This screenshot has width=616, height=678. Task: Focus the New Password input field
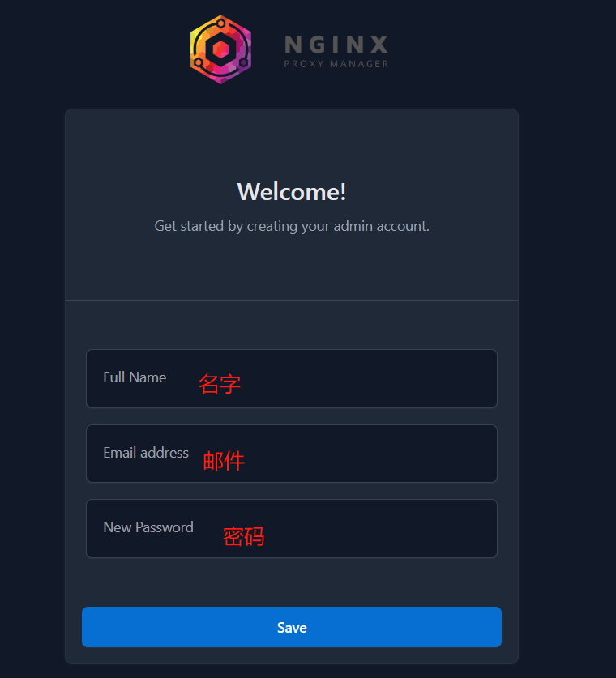tap(292, 528)
